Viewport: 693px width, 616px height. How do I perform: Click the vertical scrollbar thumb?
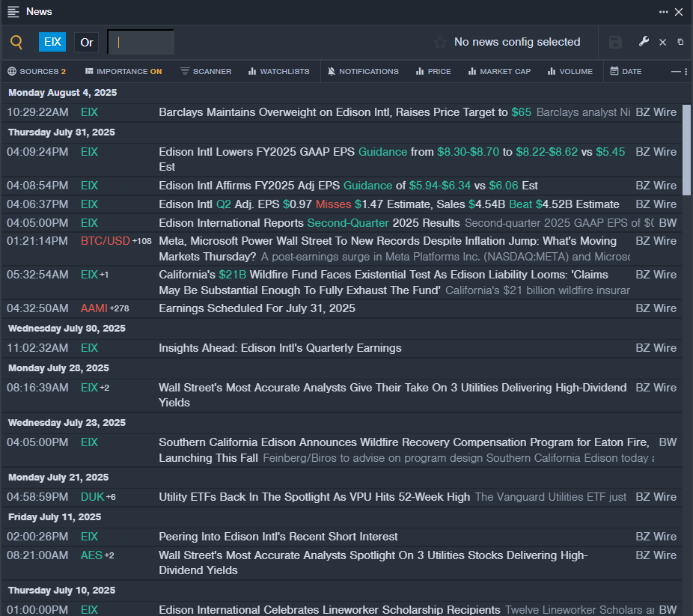(x=686, y=150)
